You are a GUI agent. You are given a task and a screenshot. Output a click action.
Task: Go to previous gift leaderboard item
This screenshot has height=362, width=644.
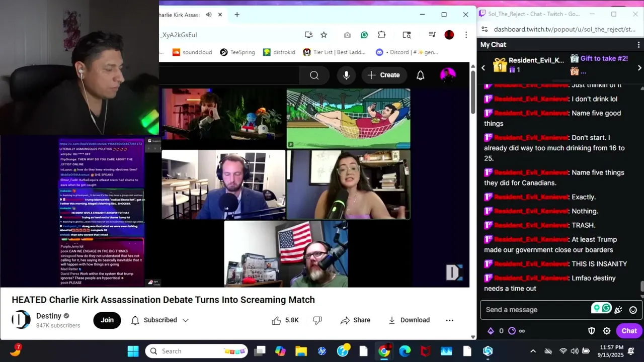click(484, 68)
